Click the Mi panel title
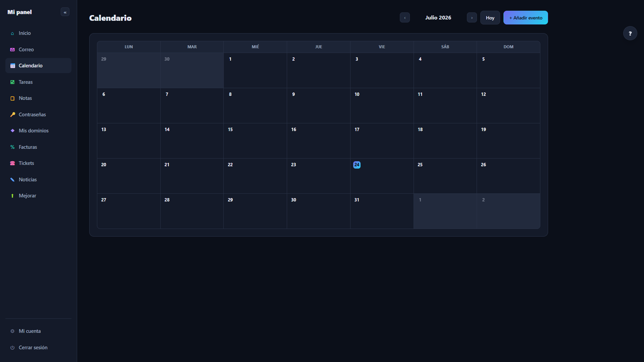Image resolution: width=644 pixels, height=362 pixels. (19, 12)
